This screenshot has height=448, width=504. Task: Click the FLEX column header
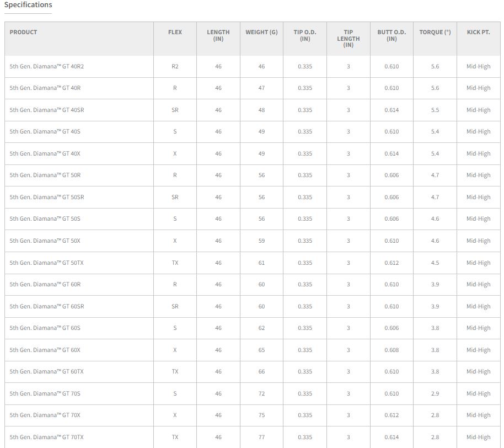[175, 32]
